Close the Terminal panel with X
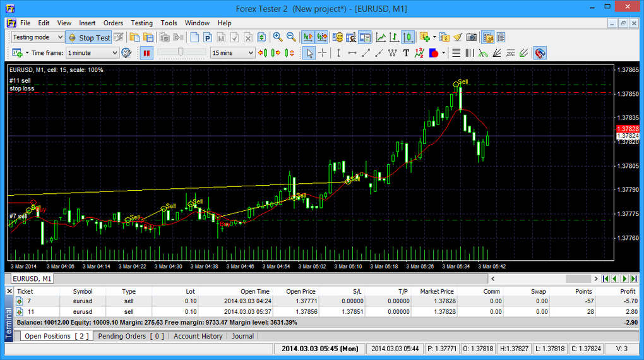 (x=9, y=291)
